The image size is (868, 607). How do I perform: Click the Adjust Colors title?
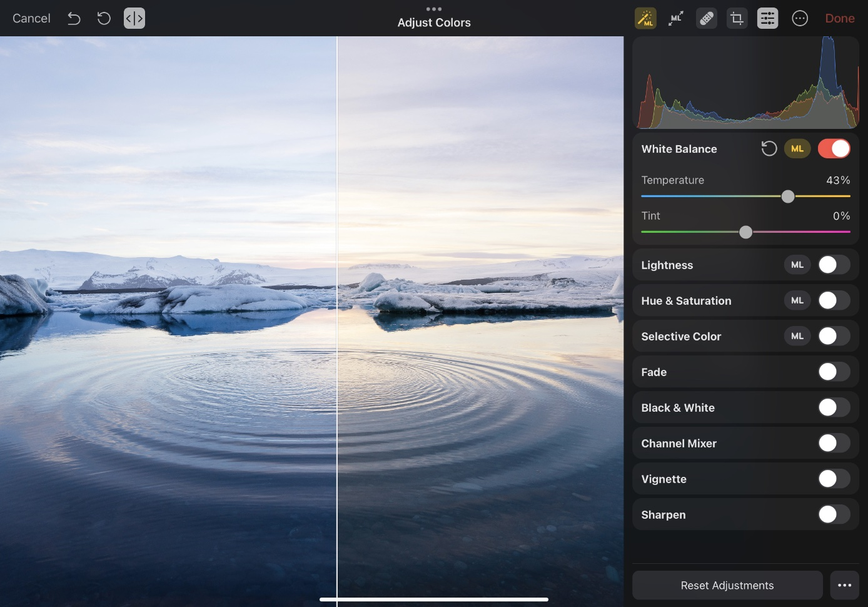coord(434,23)
